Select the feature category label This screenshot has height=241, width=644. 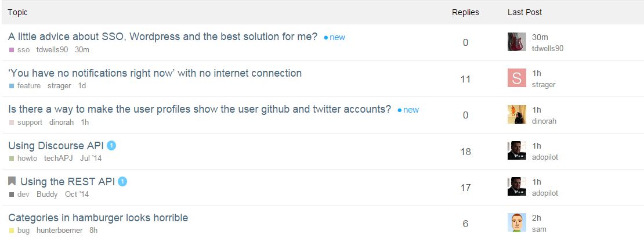pyautogui.click(x=28, y=86)
